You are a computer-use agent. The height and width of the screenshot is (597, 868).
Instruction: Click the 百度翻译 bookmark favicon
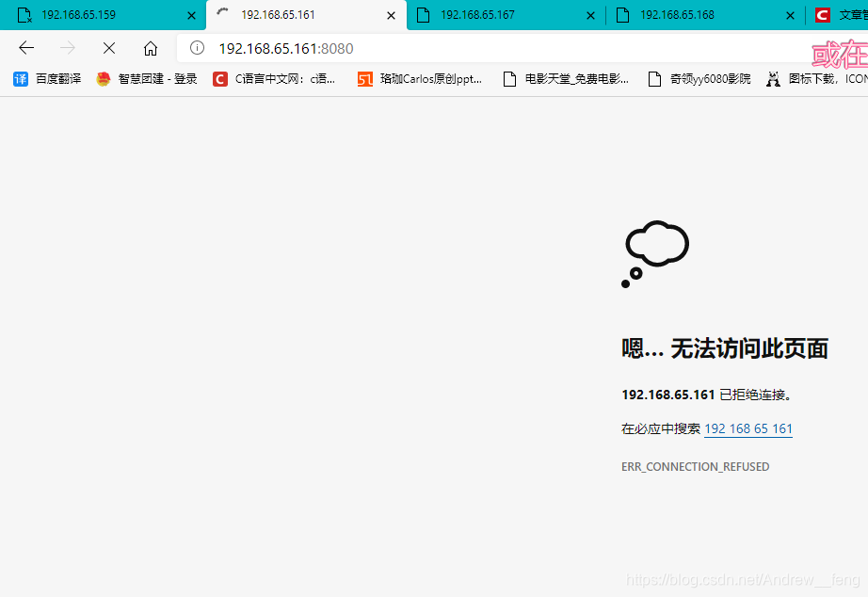coord(20,79)
